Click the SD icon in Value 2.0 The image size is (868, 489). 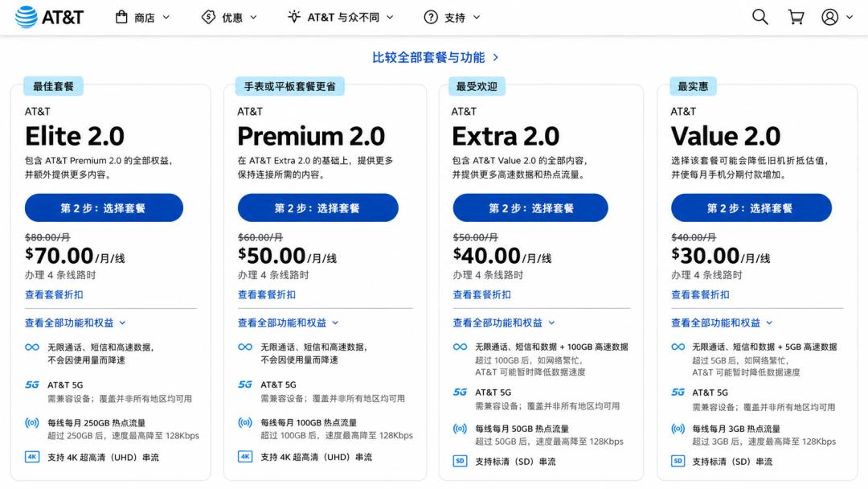(x=678, y=461)
